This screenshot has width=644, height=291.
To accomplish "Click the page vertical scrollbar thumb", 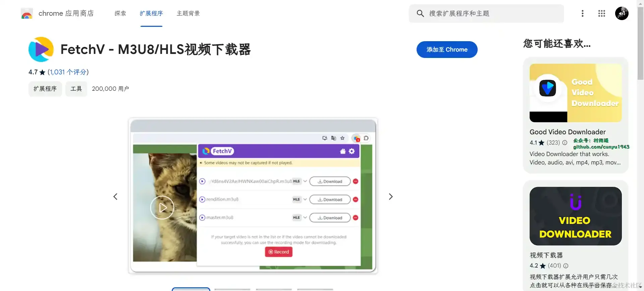I will click(x=640, y=44).
